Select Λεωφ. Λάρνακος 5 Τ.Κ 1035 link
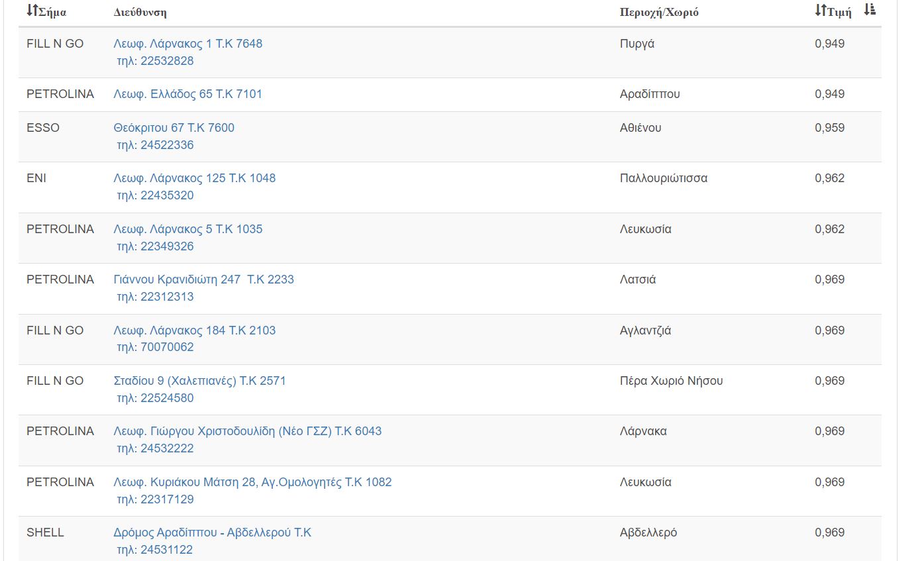Screen dimensions: 924x561 point(188,229)
